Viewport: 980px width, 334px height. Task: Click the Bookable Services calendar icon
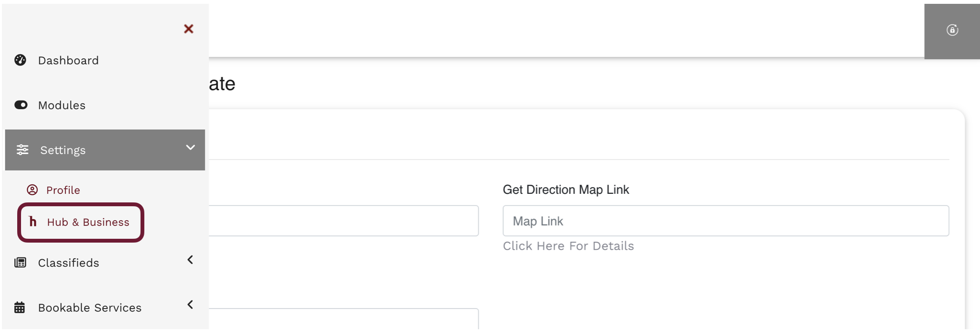[20, 307]
